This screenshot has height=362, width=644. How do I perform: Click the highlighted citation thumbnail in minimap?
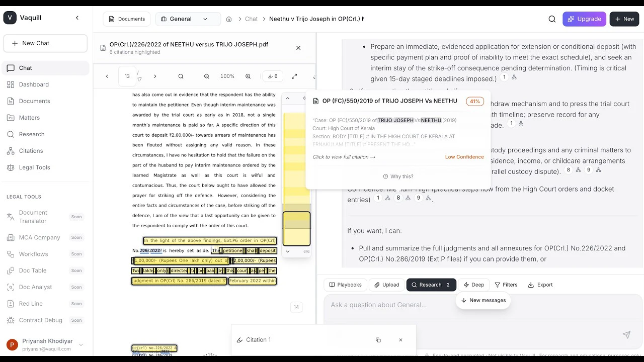pos(296,229)
